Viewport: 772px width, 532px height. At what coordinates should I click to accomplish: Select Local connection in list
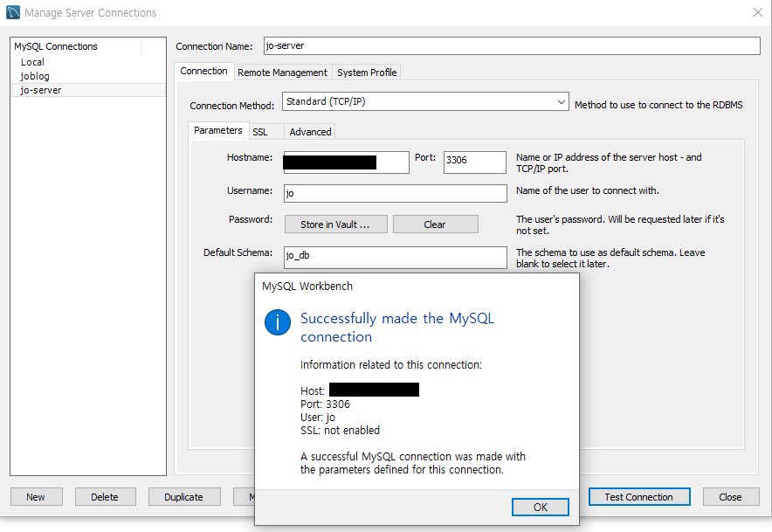pyautogui.click(x=88, y=62)
